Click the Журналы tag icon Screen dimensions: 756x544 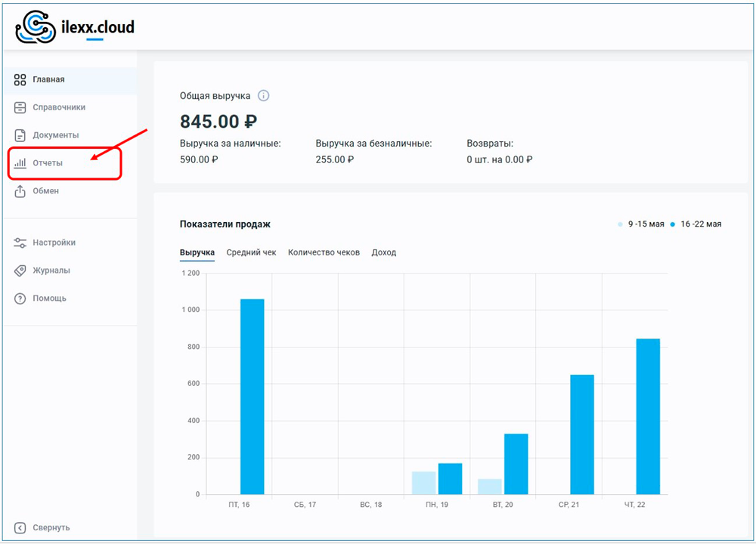pyautogui.click(x=20, y=270)
